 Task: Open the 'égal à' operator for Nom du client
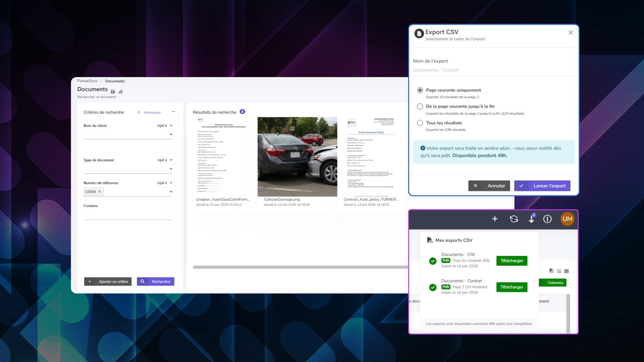coord(165,126)
